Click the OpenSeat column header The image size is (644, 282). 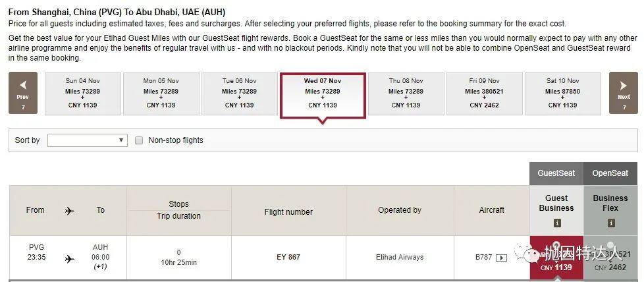(610, 173)
